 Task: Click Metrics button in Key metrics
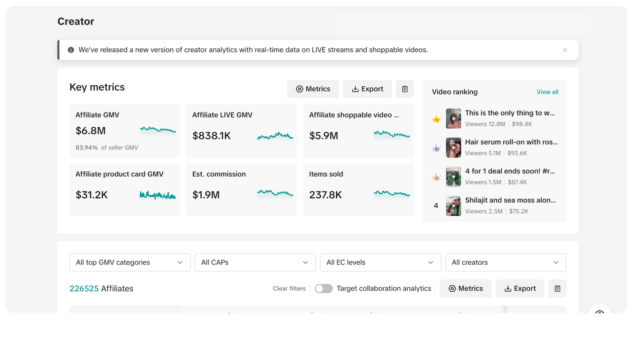click(x=313, y=89)
